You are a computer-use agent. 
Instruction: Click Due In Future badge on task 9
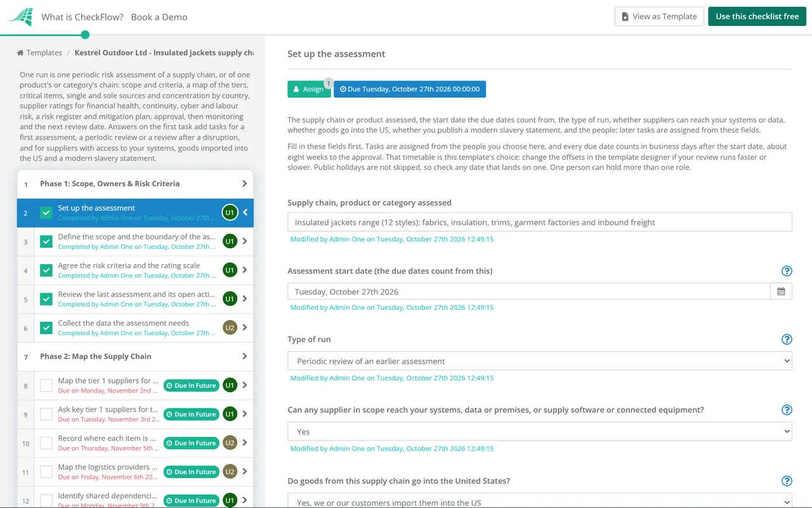pos(191,414)
